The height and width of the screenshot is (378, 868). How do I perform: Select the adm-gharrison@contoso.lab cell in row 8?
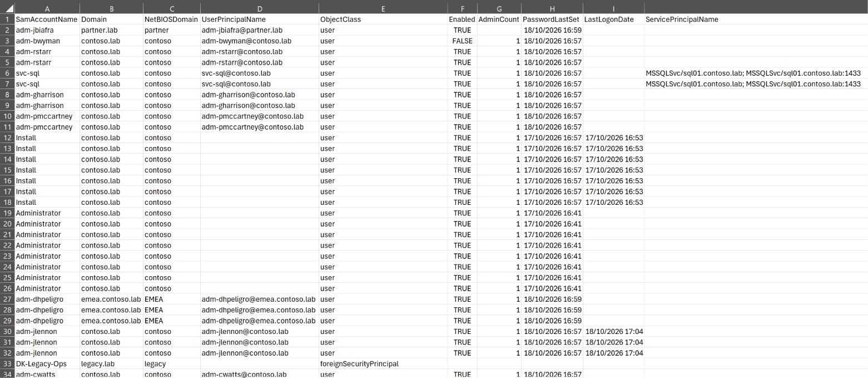[259, 95]
